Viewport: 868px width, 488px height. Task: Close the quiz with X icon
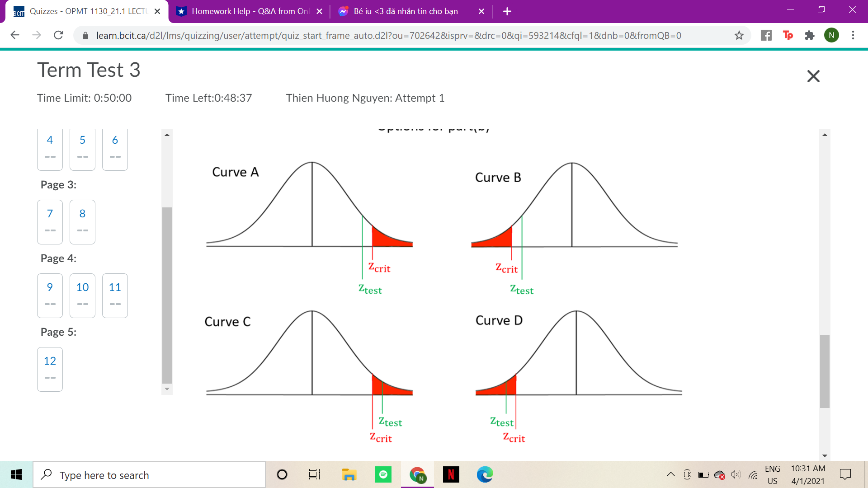813,76
